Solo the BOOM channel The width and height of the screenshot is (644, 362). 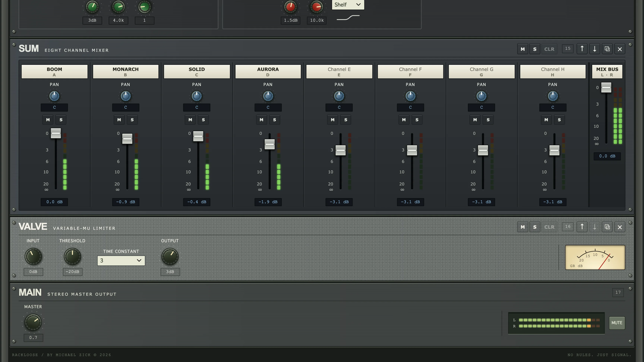(61, 120)
